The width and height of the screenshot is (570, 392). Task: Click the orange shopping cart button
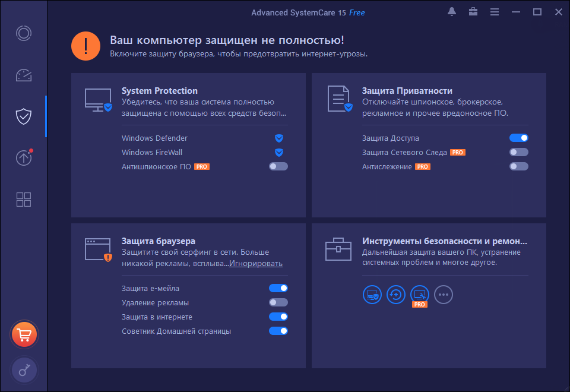[24, 335]
